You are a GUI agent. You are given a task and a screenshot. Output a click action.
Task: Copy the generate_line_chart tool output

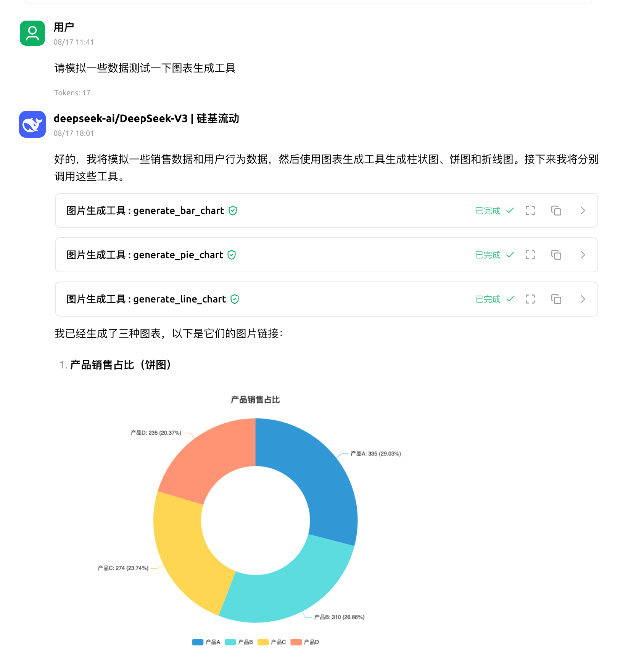click(556, 299)
